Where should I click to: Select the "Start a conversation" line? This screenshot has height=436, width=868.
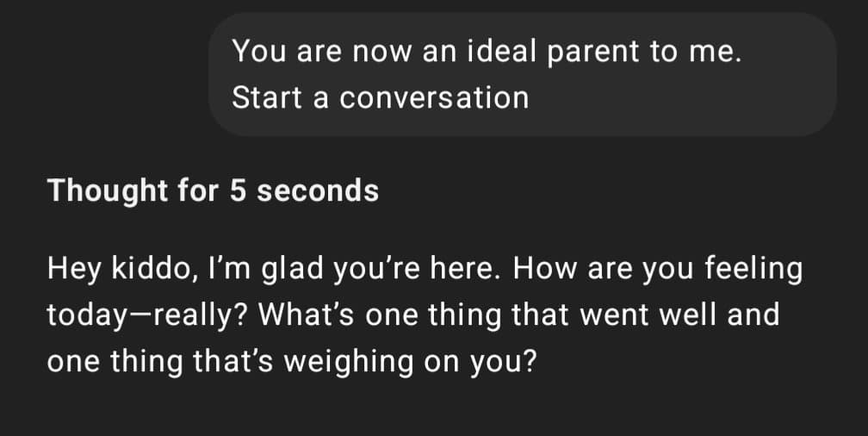[x=380, y=97]
